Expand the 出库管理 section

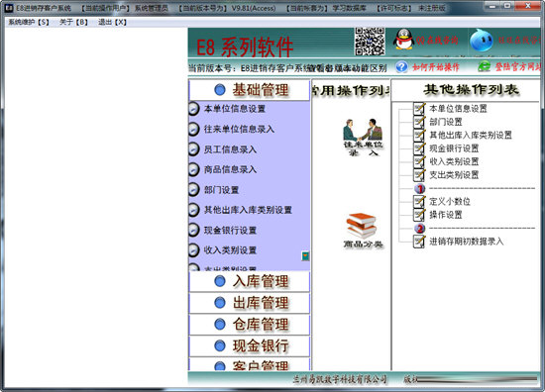(249, 303)
